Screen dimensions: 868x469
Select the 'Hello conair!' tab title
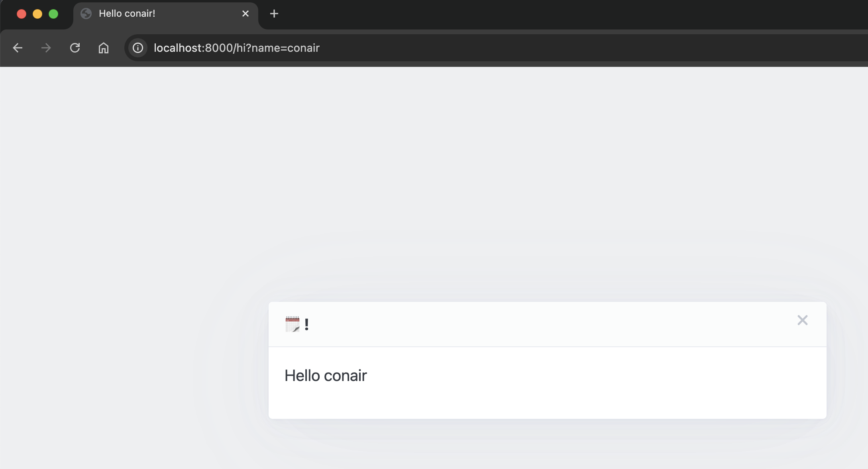[127, 14]
